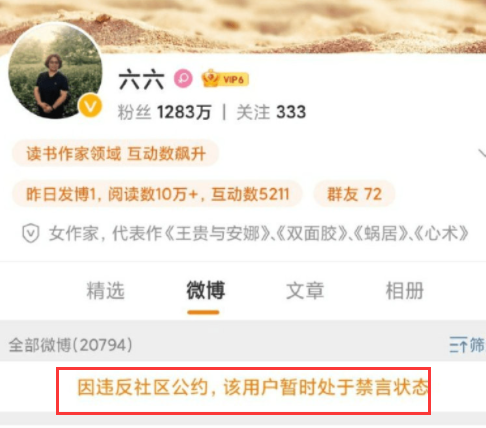Open the 筛选 filter icon
The image size is (486, 428).
(x=467, y=345)
